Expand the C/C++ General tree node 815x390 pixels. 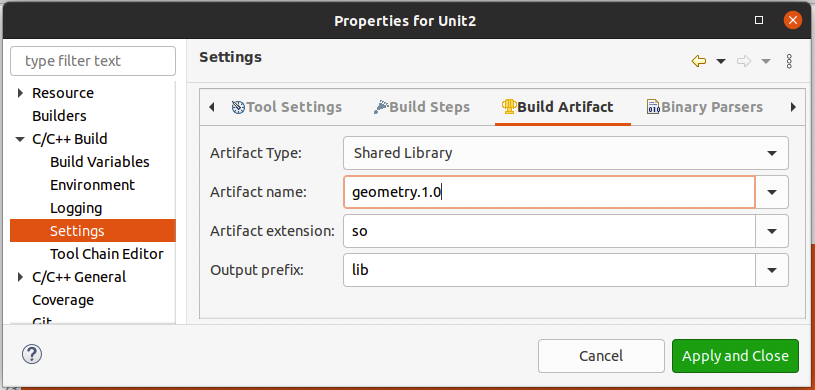pyautogui.click(x=20, y=277)
